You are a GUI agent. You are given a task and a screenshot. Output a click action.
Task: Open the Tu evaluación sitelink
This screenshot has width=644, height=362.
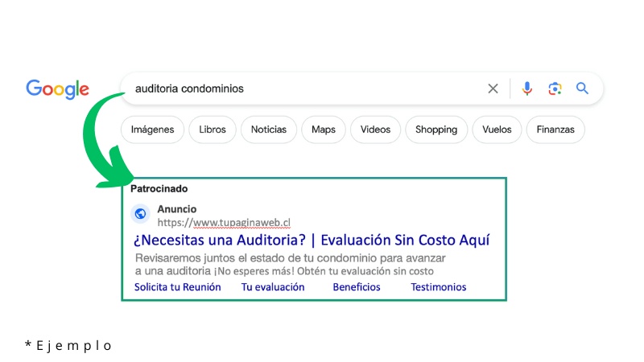(273, 287)
